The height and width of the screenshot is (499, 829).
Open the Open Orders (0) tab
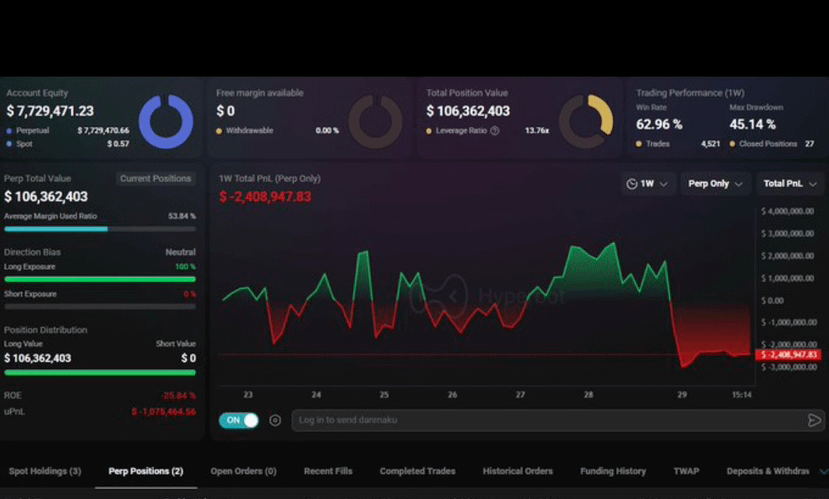pyautogui.click(x=243, y=471)
